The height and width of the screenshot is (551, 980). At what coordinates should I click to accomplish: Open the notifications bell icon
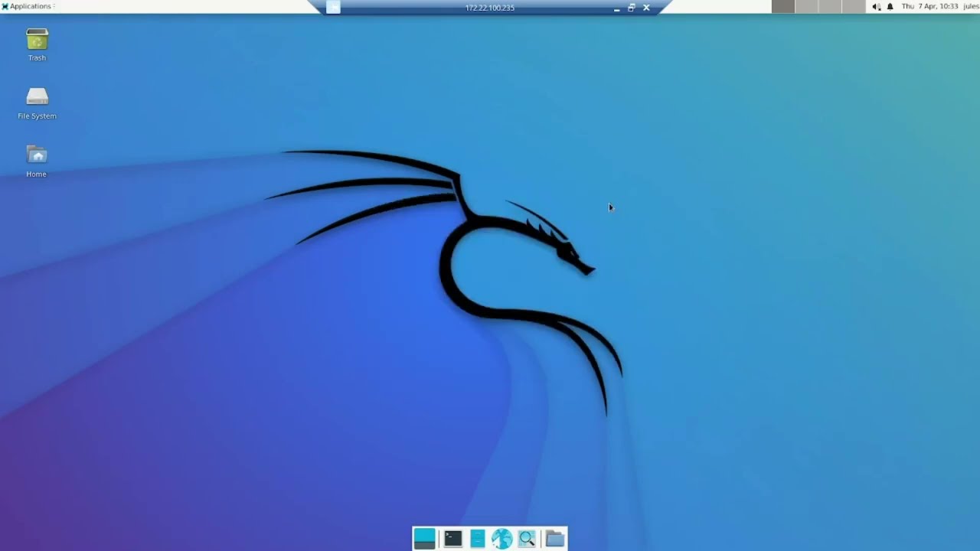(x=890, y=6)
